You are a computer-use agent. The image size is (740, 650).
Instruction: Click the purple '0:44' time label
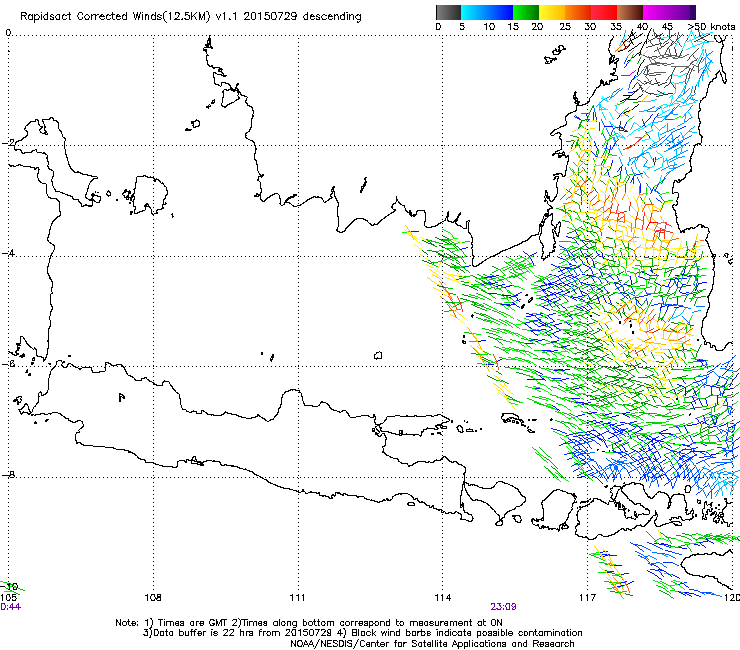pos(10,607)
